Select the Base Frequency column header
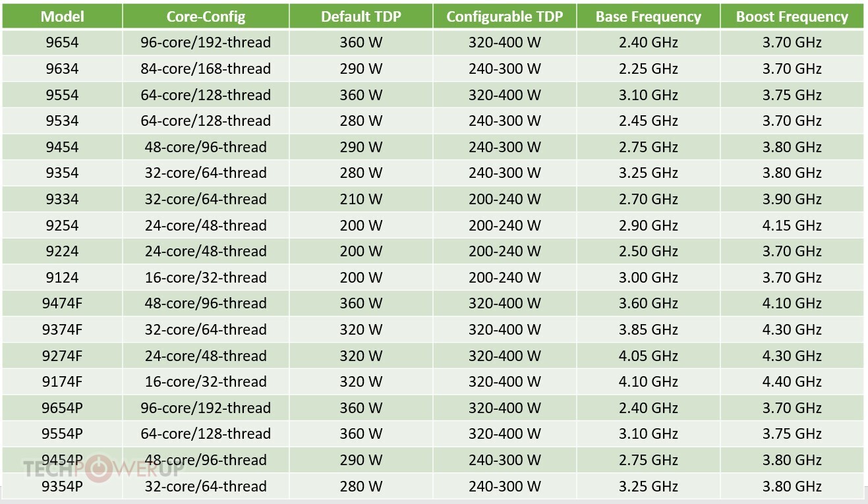The width and height of the screenshot is (868, 504). click(648, 16)
